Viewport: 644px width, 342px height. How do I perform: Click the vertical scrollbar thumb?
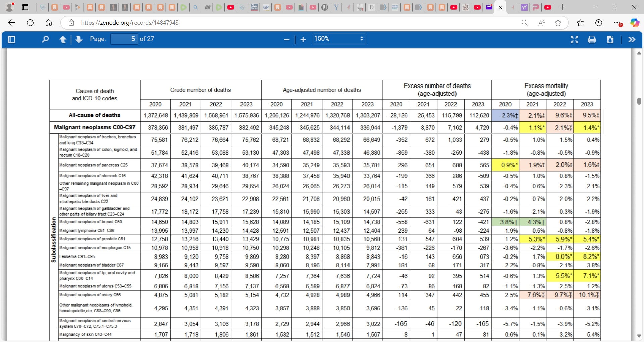[639, 101]
